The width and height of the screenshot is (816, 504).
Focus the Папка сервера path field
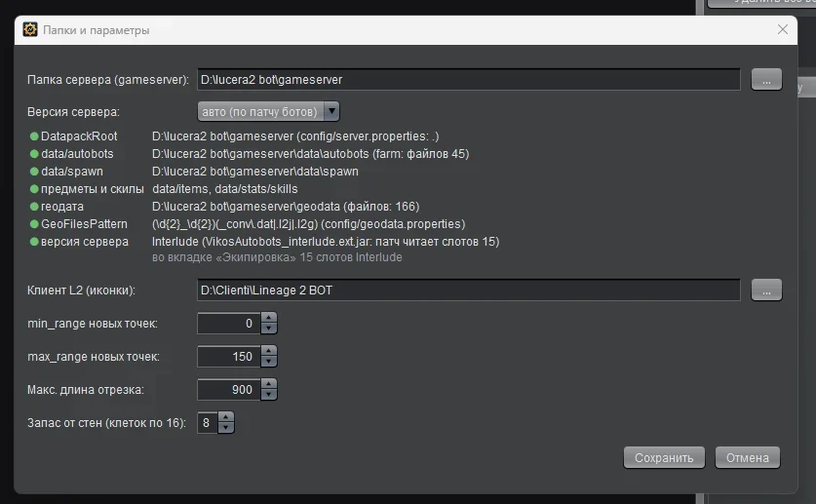click(x=468, y=80)
